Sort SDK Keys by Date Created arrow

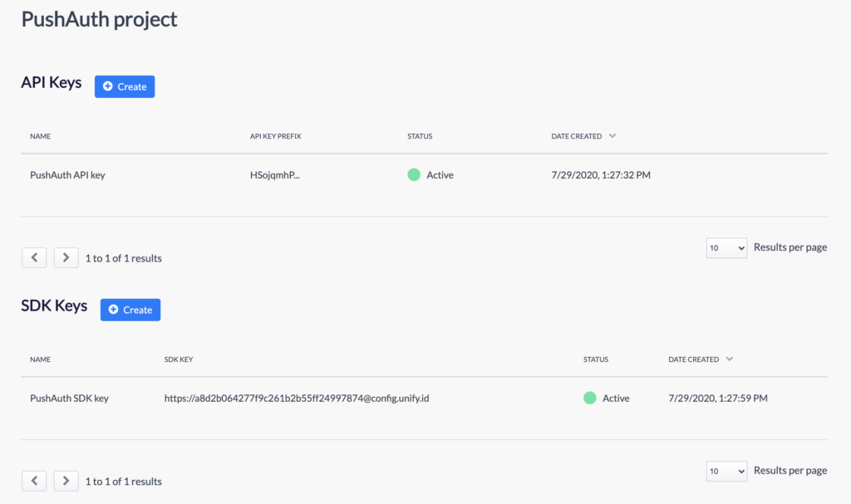pos(730,360)
